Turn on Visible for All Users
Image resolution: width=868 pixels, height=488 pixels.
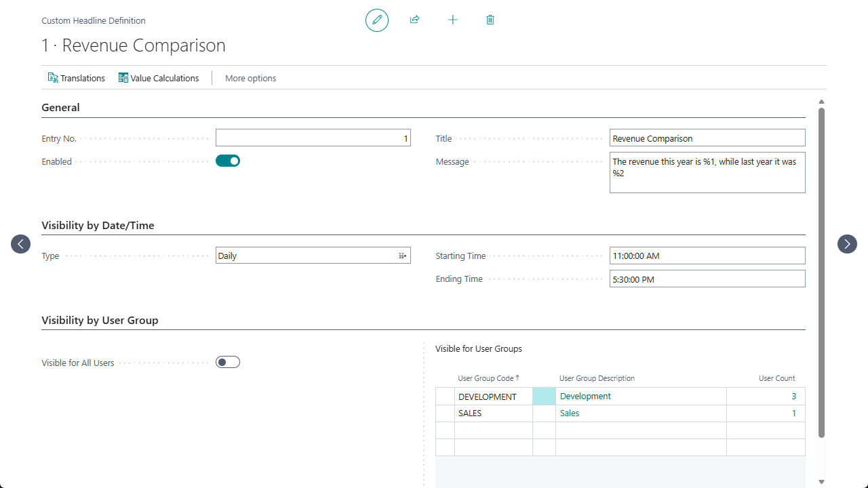[228, 362]
